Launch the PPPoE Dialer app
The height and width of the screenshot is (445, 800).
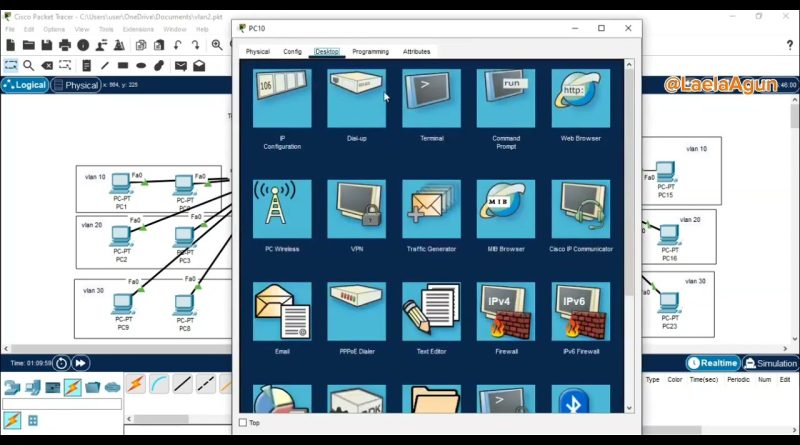click(x=357, y=311)
